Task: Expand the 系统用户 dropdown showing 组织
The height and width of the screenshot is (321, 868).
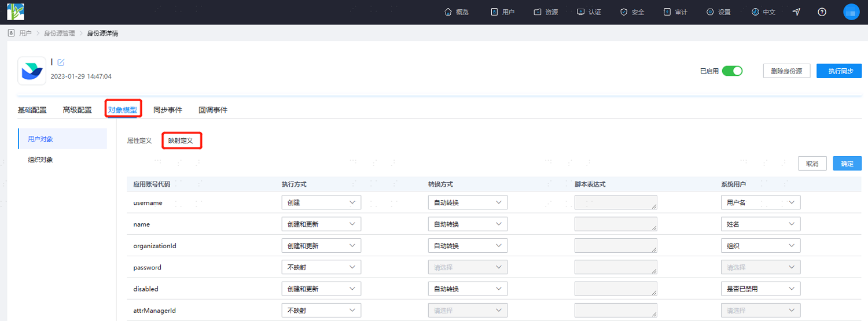Action: click(761, 246)
